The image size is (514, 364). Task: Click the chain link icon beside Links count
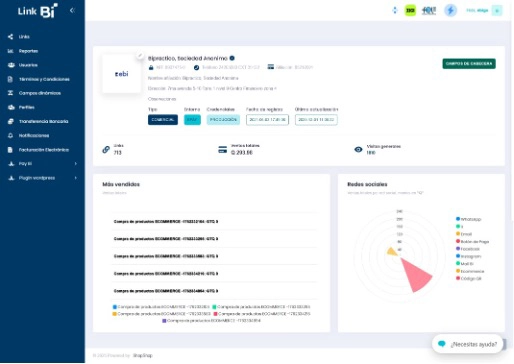(x=106, y=149)
